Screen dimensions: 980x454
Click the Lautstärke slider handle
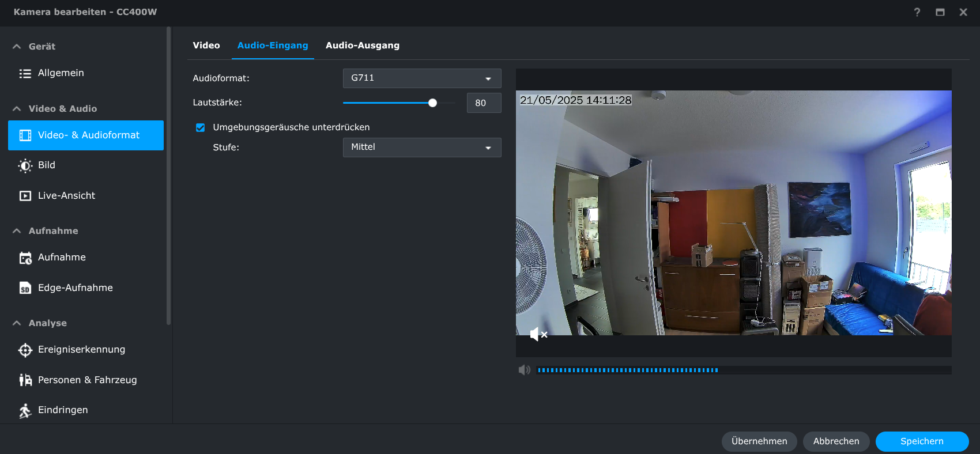(x=432, y=103)
